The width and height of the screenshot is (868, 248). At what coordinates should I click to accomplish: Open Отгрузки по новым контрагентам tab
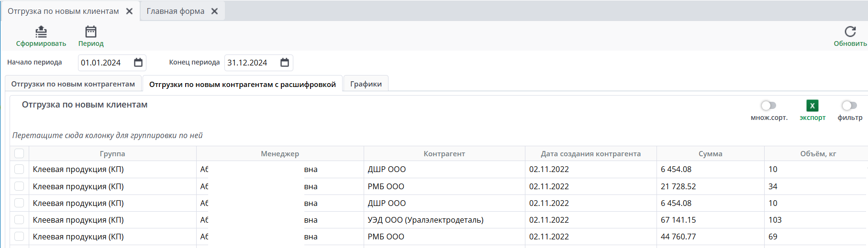[x=73, y=84]
